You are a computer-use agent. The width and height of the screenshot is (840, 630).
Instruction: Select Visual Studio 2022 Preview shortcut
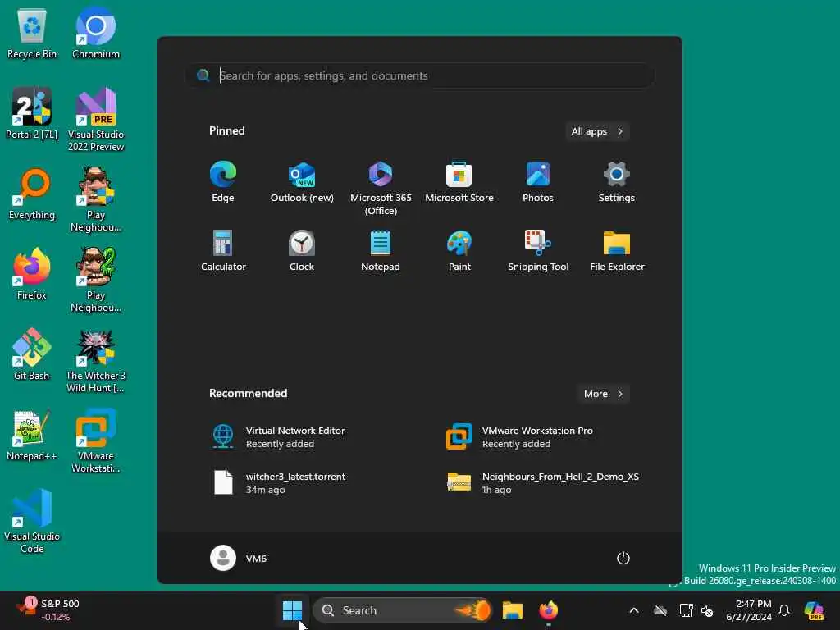click(96, 120)
